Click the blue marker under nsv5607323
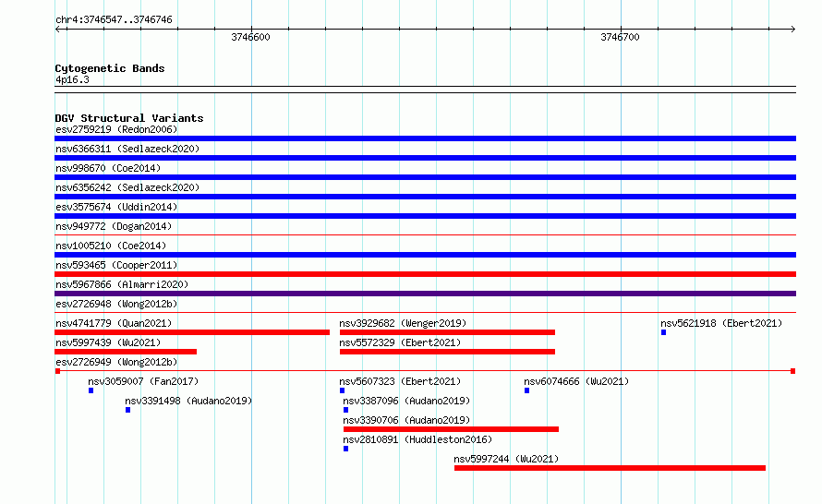 [x=343, y=390]
